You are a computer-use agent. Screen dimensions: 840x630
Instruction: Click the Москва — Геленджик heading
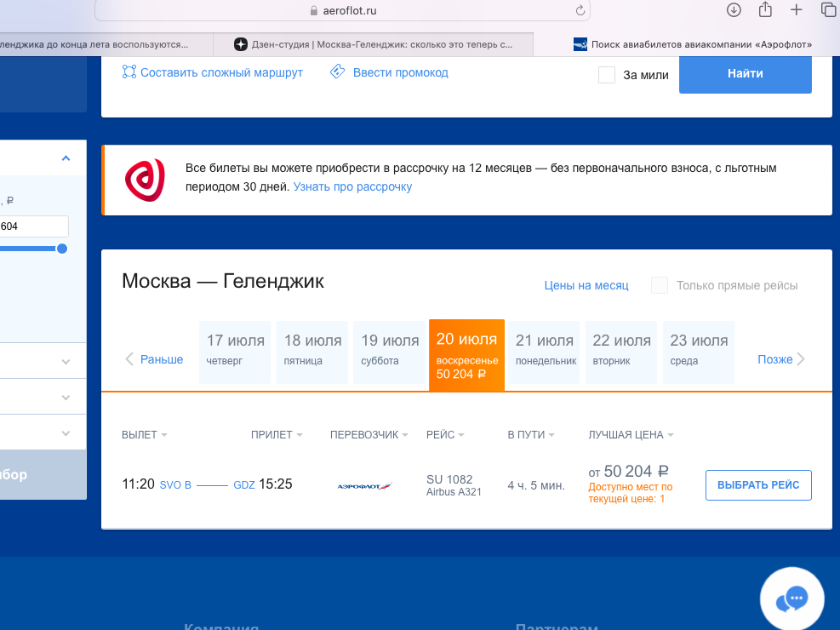pos(223,281)
